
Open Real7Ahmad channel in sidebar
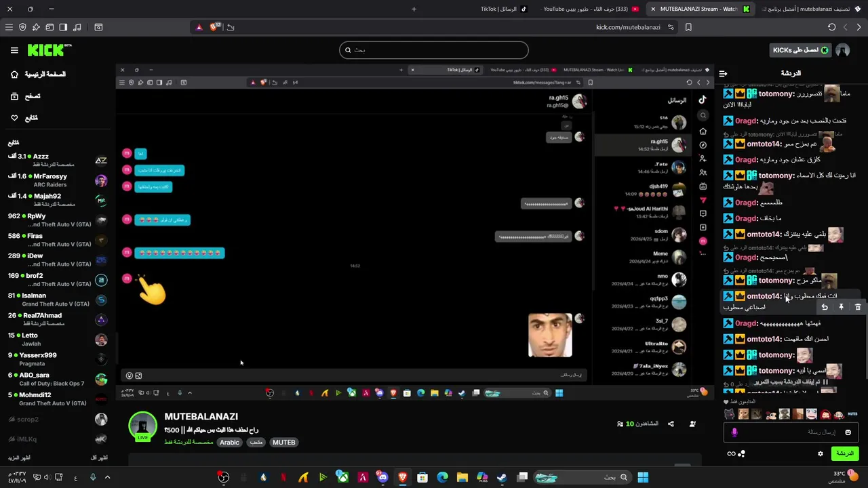coord(58,319)
